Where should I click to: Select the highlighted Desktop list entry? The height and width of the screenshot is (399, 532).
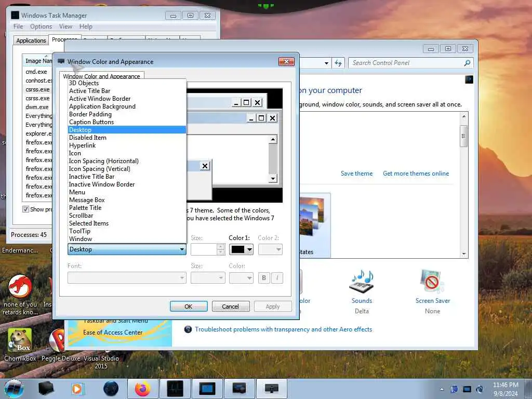click(x=127, y=130)
